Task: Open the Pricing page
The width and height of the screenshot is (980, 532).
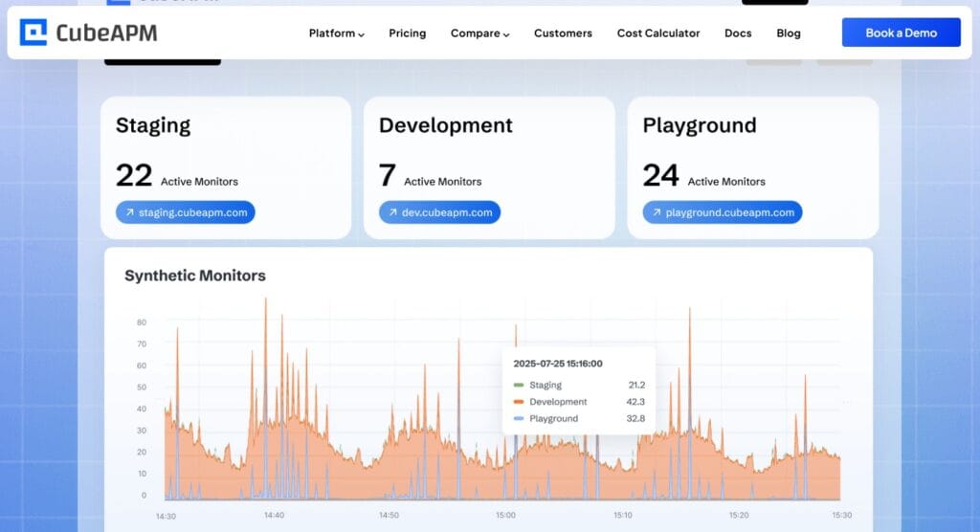Action: (408, 33)
